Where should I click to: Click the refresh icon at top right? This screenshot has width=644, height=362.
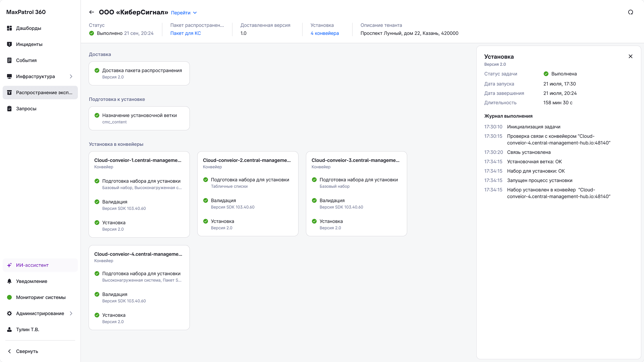[x=631, y=12]
